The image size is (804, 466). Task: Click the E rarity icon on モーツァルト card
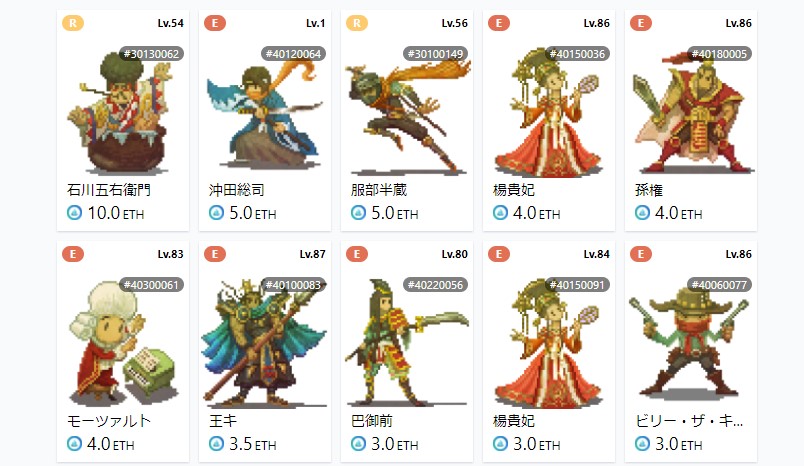pyautogui.click(x=73, y=254)
